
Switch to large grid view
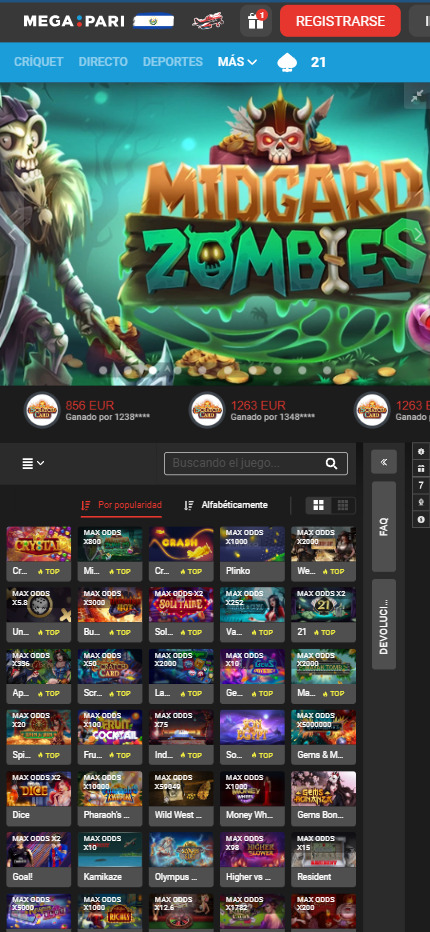(x=319, y=505)
